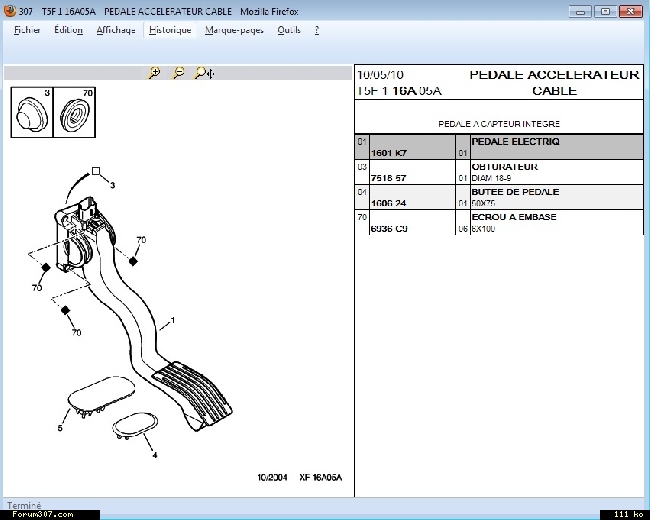Click the Firefox icon in title bar

click(x=10, y=11)
